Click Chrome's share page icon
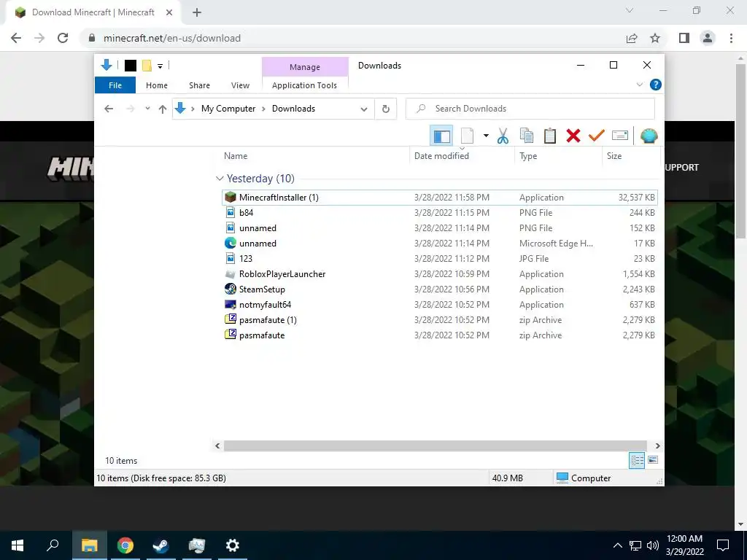The image size is (747, 560). tap(632, 38)
